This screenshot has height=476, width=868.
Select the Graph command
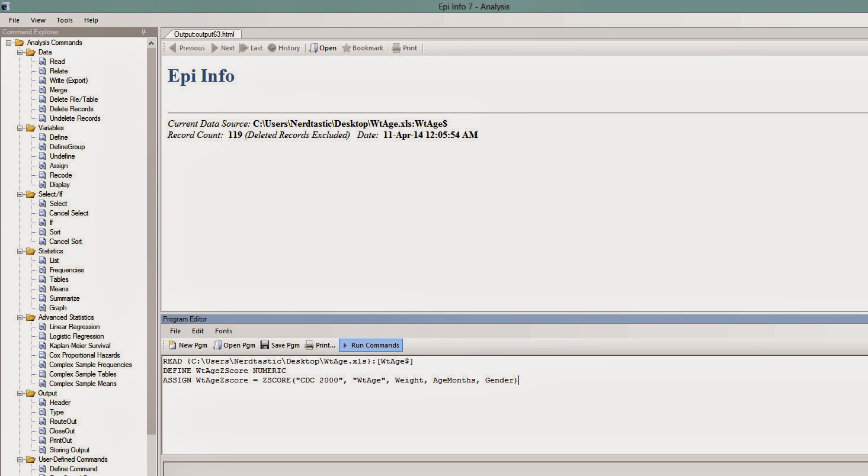(x=58, y=308)
